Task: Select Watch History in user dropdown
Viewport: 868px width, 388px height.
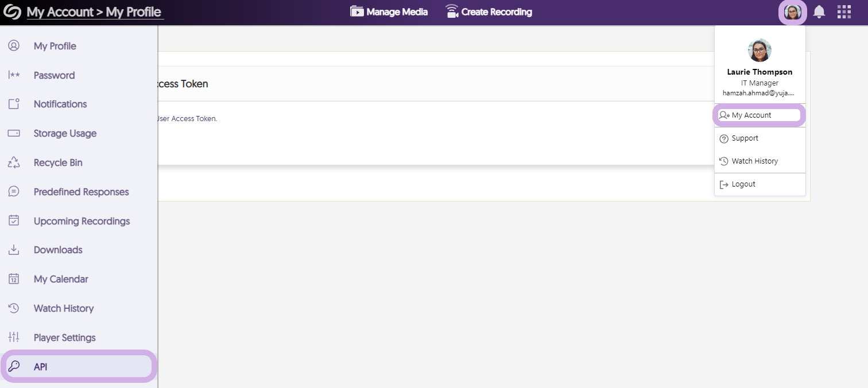Action: click(x=754, y=161)
